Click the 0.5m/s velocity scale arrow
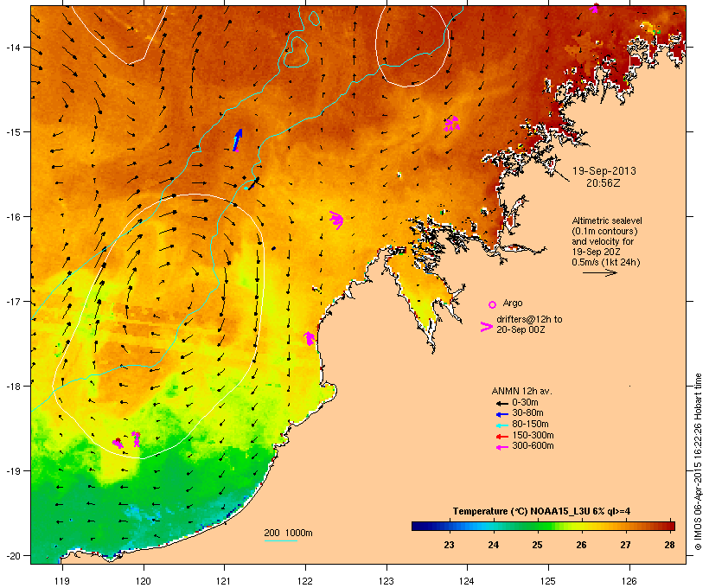 [x=599, y=272]
